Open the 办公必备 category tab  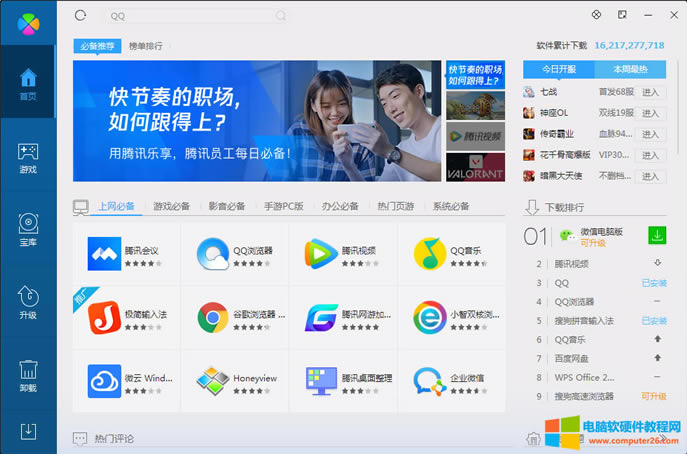tap(340, 206)
